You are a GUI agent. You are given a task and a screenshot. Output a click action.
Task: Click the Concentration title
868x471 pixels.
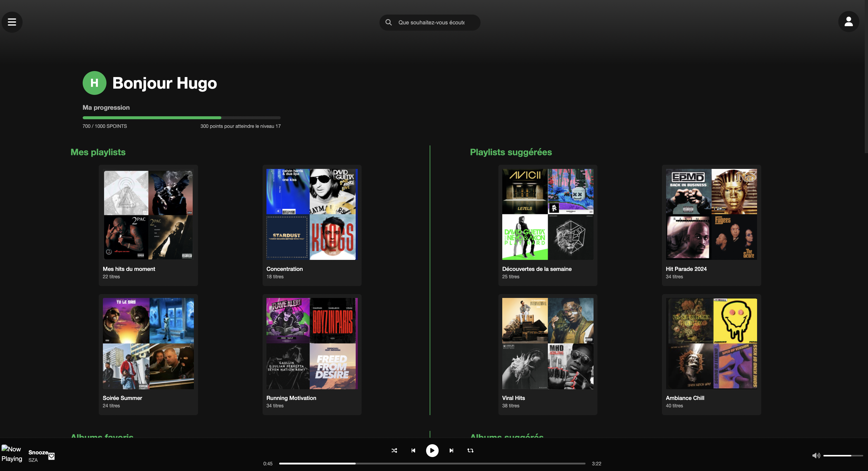(x=284, y=269)
